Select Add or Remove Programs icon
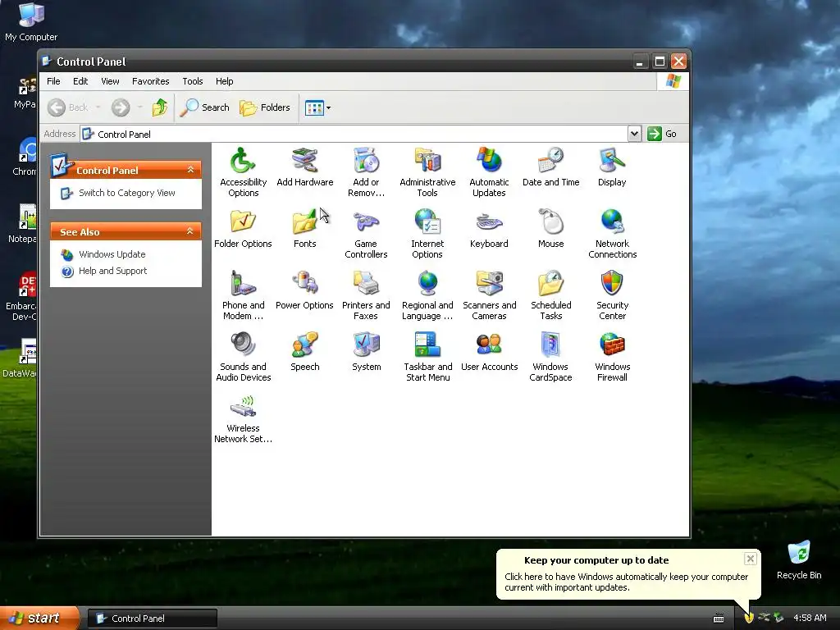 pos(366,172)
